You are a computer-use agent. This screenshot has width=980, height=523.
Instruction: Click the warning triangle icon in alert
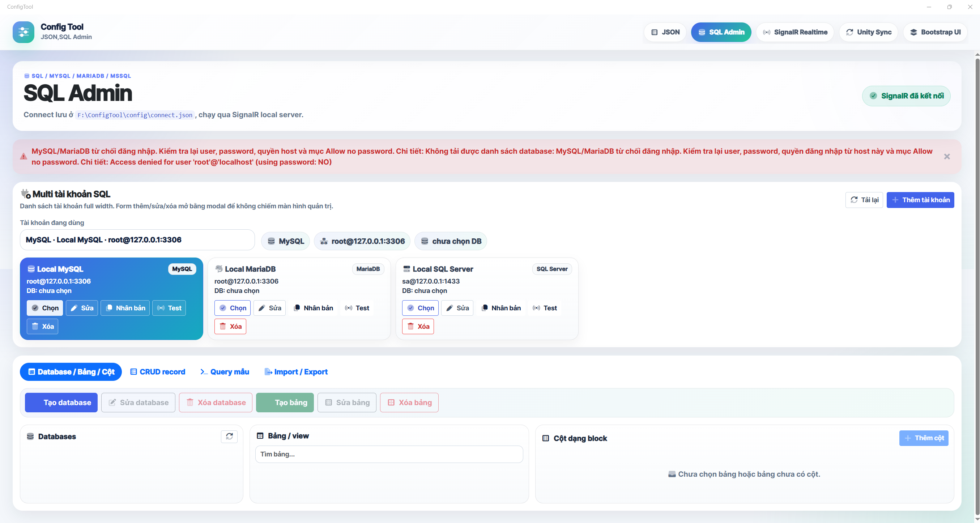point(24,156)
